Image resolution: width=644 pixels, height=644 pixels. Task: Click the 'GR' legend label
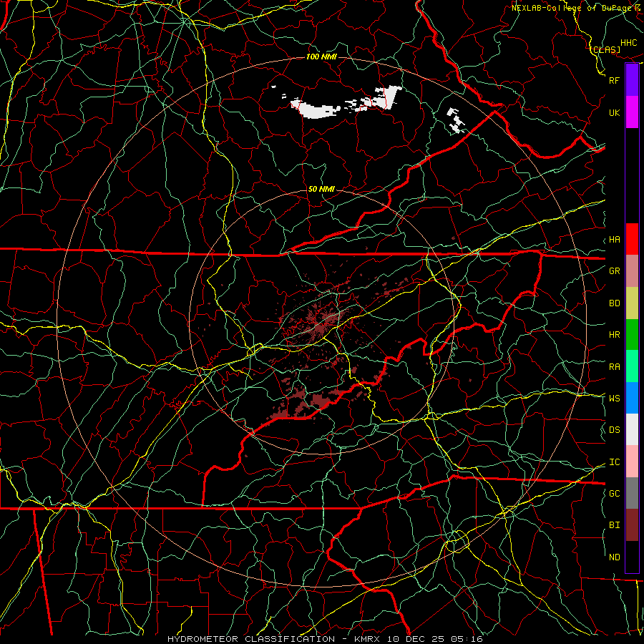(614, 271)
